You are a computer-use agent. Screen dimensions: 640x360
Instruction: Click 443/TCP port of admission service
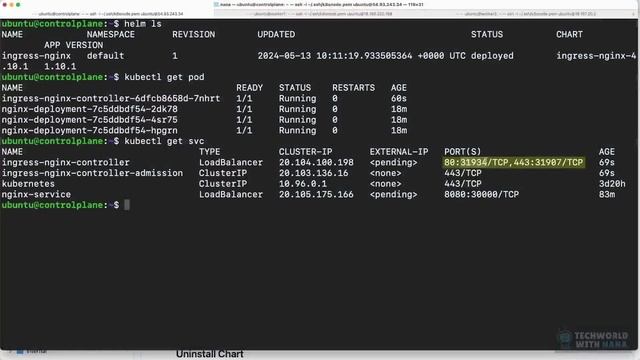tap(462, 173)
